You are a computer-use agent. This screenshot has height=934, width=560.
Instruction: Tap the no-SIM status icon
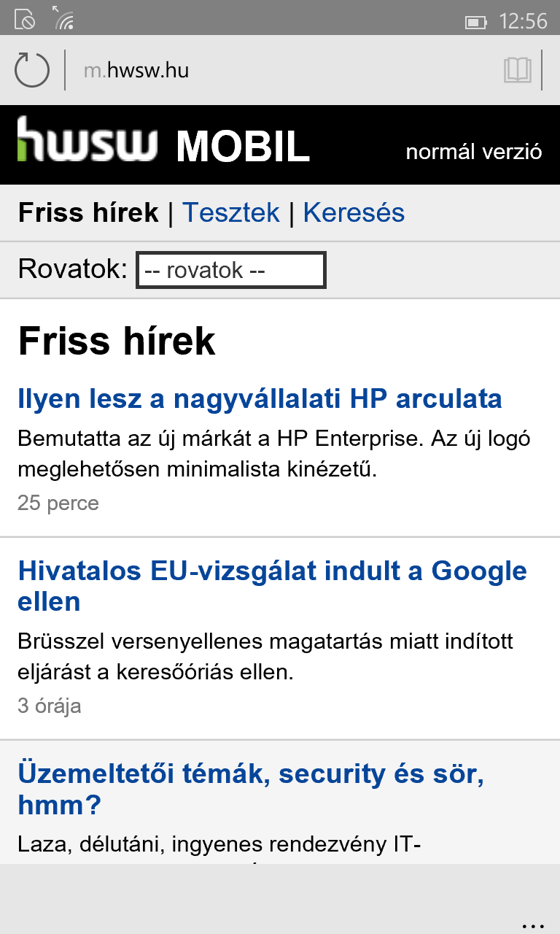pos(24,20)
